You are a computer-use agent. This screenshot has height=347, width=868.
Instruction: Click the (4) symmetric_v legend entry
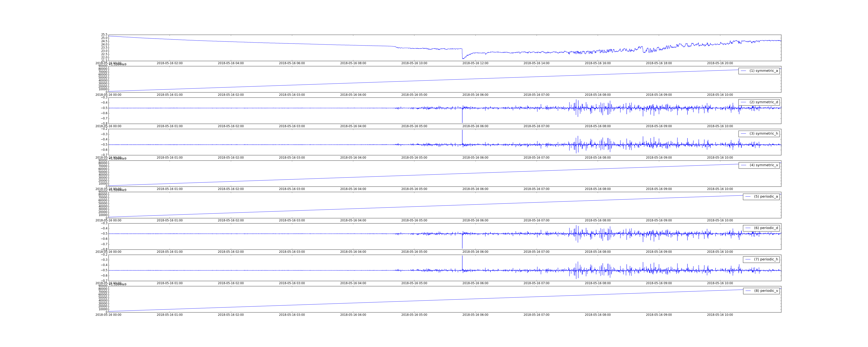point(759,165)
